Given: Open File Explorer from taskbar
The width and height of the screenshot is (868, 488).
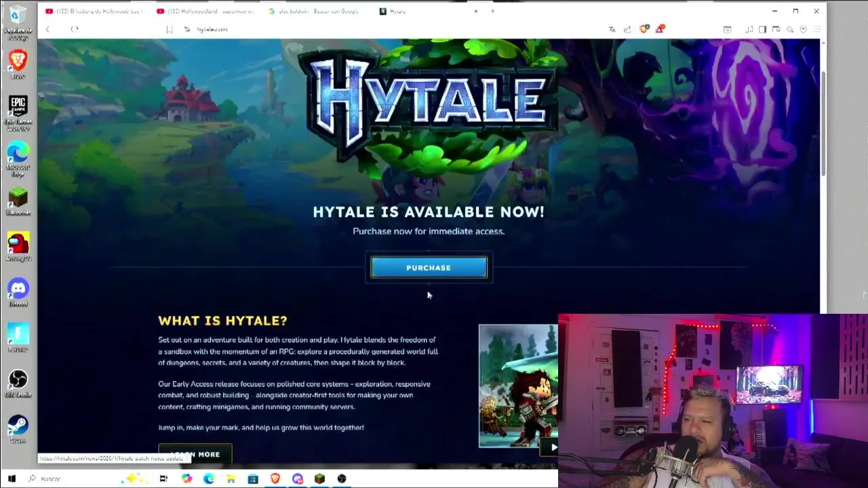Looking at the screenshot, I should tap(231, 479).
